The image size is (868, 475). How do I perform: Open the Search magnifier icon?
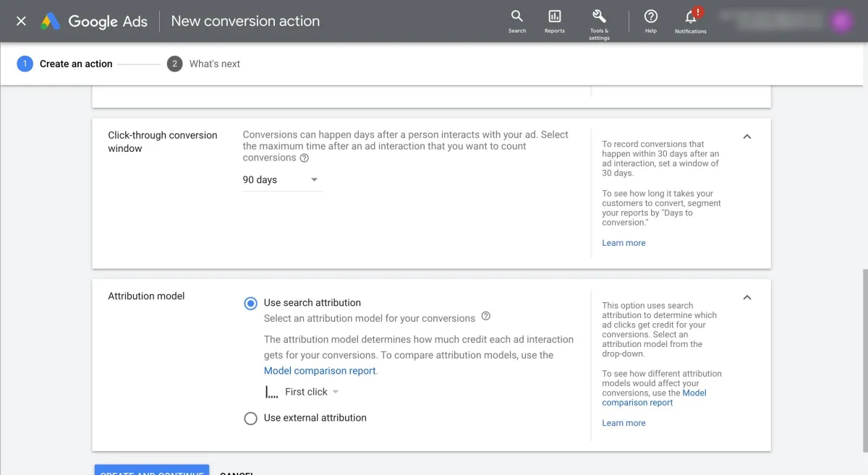(x=516, y=17)
